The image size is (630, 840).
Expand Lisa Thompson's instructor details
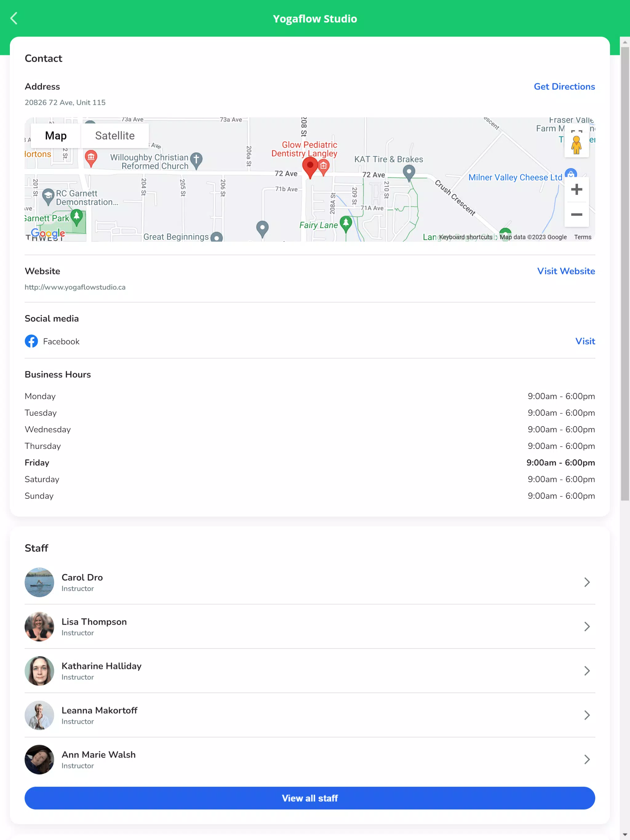[x=587, y=627]
